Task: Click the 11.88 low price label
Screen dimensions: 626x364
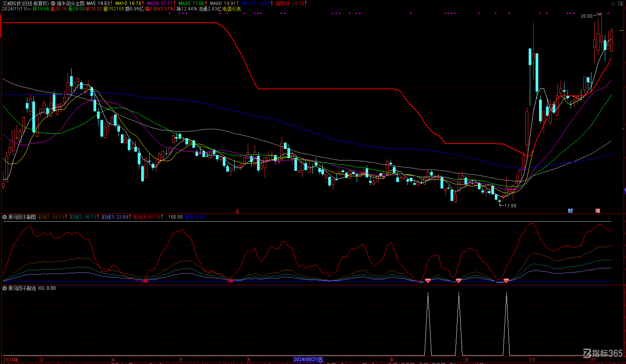Action: click(510, 206)
